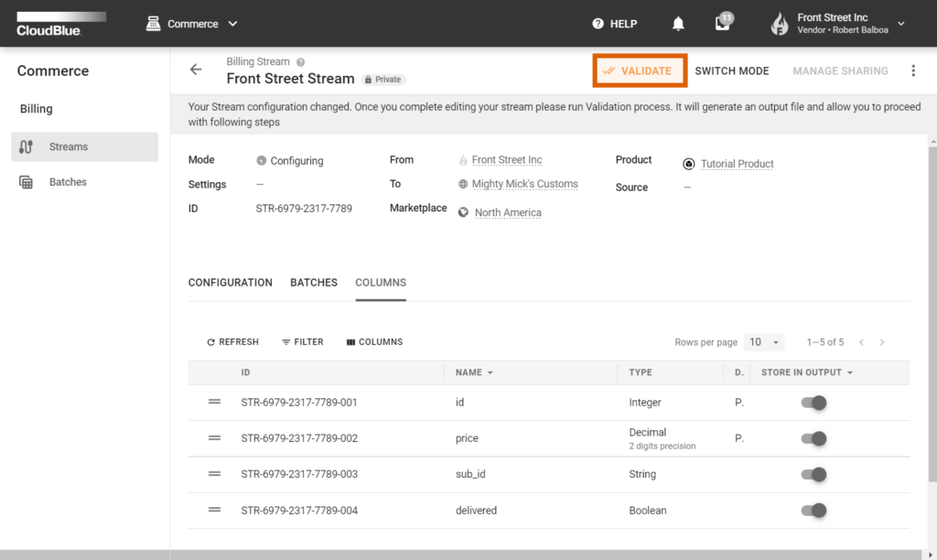Click the Private lock badge
Viewport: 937px width, 560px height.
(x=383, y=80)
